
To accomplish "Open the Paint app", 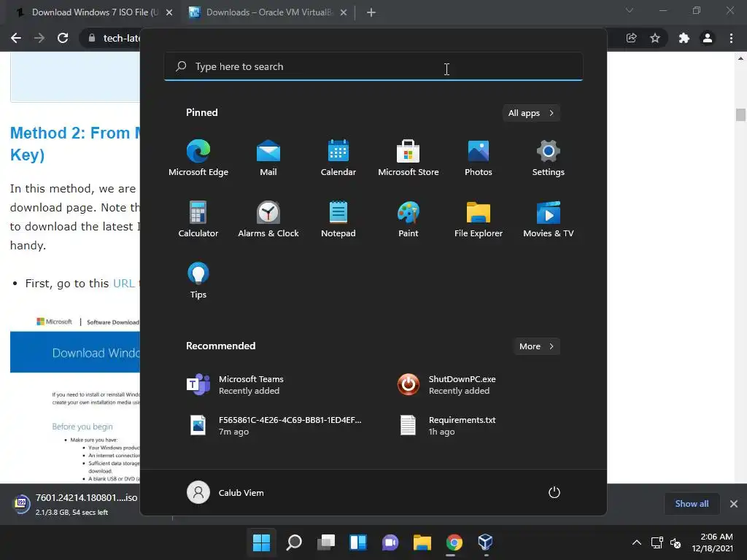I will (x=409, y=219).
